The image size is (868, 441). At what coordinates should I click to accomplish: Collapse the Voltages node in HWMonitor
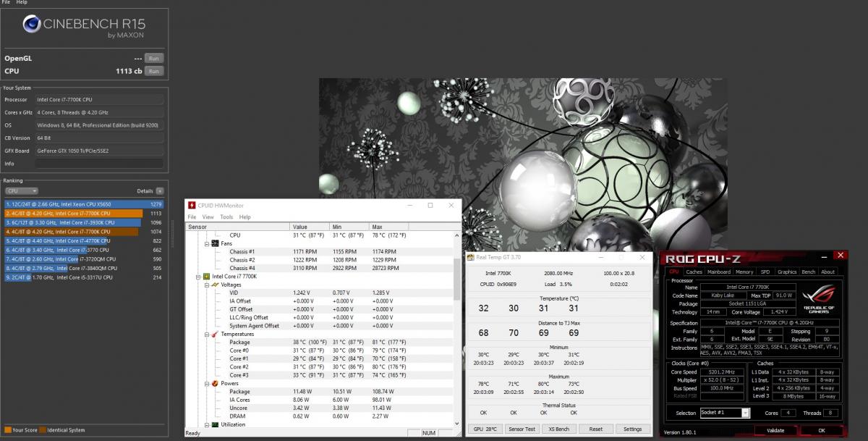207,285
